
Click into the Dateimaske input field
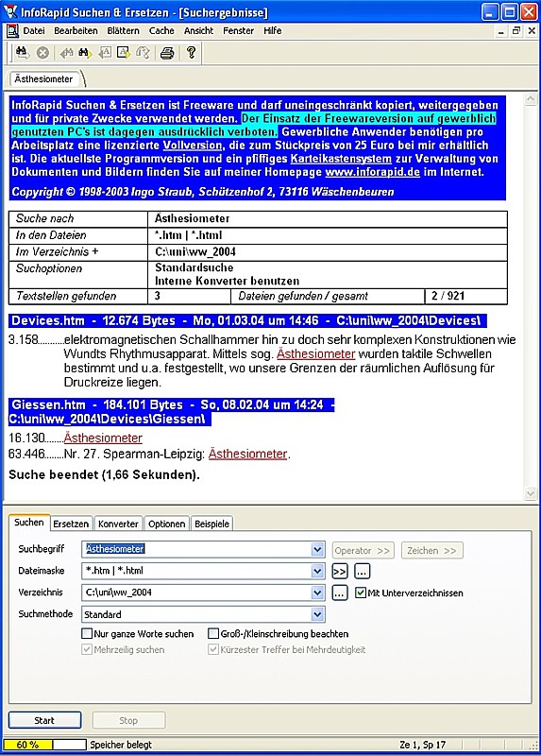tap(196, 571)
